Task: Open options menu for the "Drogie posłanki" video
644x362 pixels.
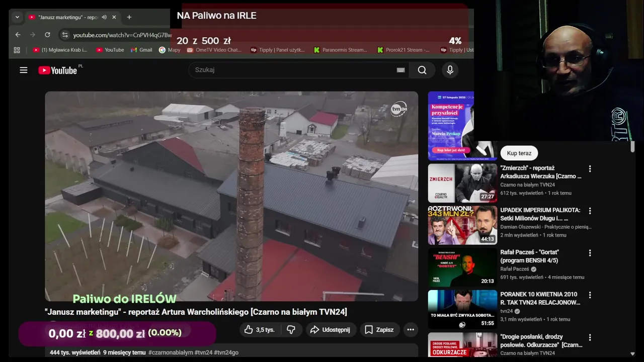Action: pyautogui.click(x=590, y=337)
